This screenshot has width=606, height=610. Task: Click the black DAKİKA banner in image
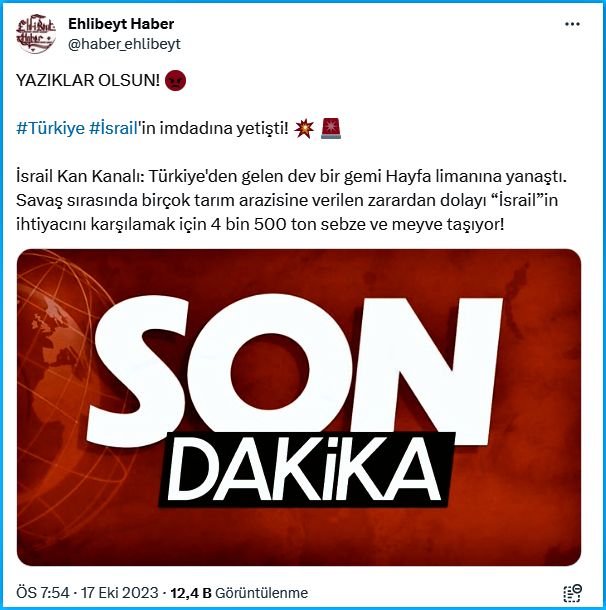coord(307,469)
